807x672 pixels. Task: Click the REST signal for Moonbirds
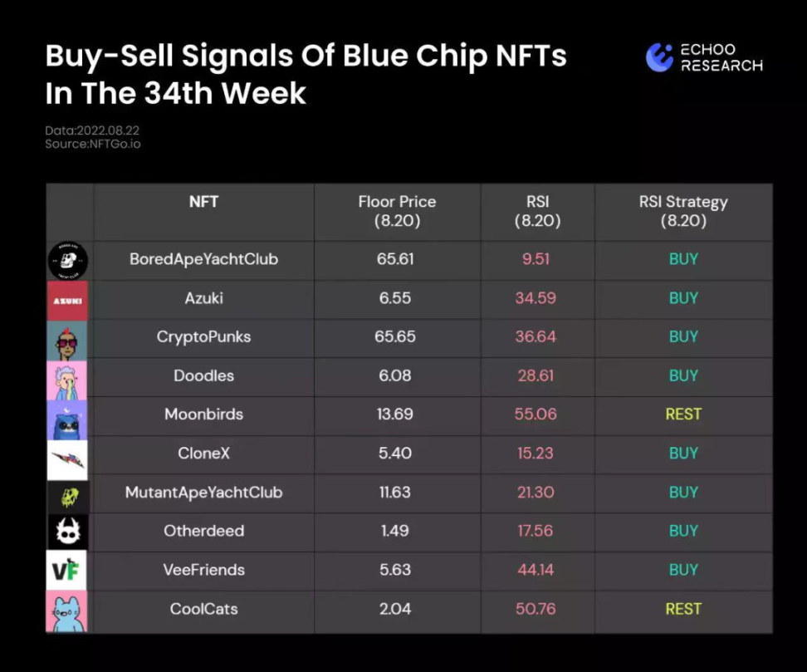[683, 414]
